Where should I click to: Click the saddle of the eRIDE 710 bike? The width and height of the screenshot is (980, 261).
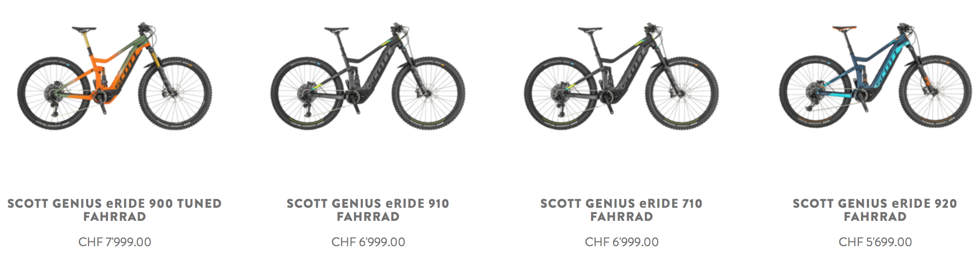point(590,30)
